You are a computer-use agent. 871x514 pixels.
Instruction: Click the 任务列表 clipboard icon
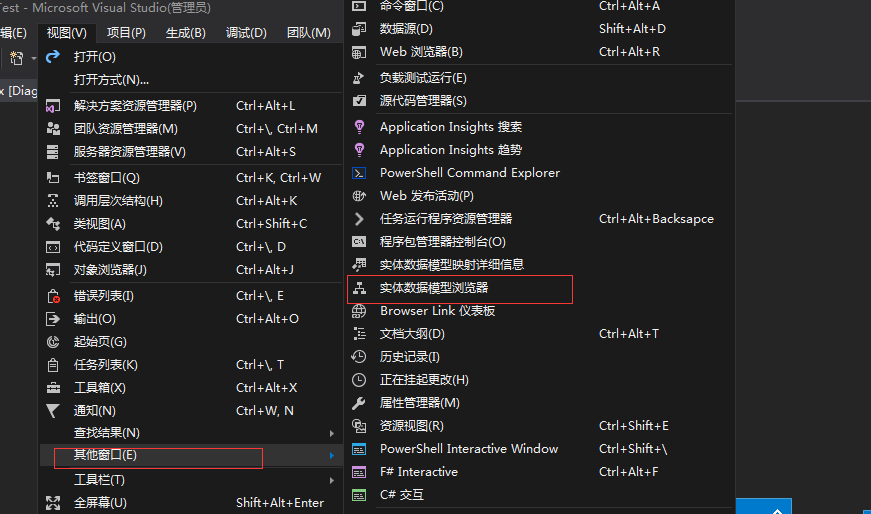tap(53, 365)
